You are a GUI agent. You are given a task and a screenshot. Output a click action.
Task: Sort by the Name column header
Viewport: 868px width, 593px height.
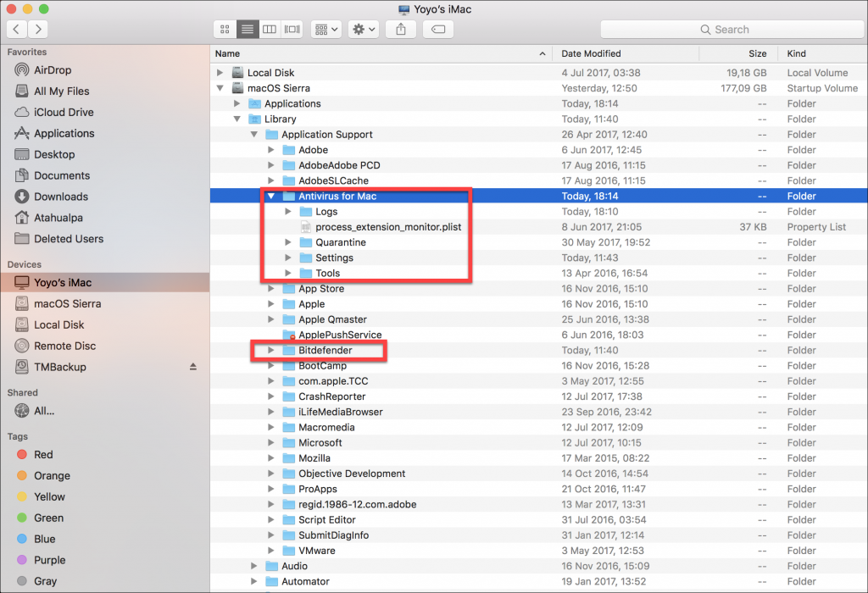[x=382, y=53]
